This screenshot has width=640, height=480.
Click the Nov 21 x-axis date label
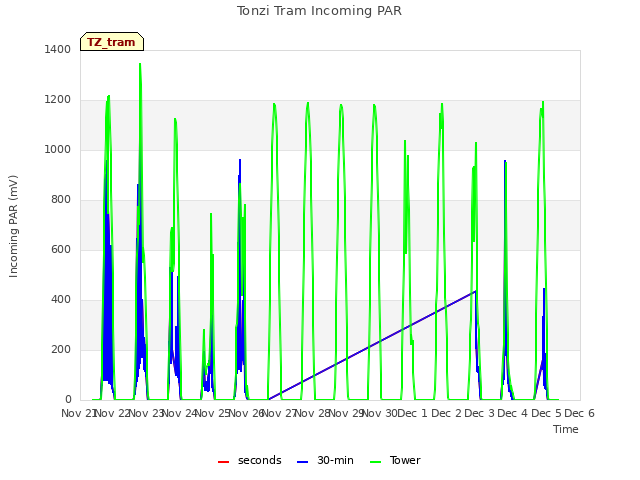pos(78,413)
